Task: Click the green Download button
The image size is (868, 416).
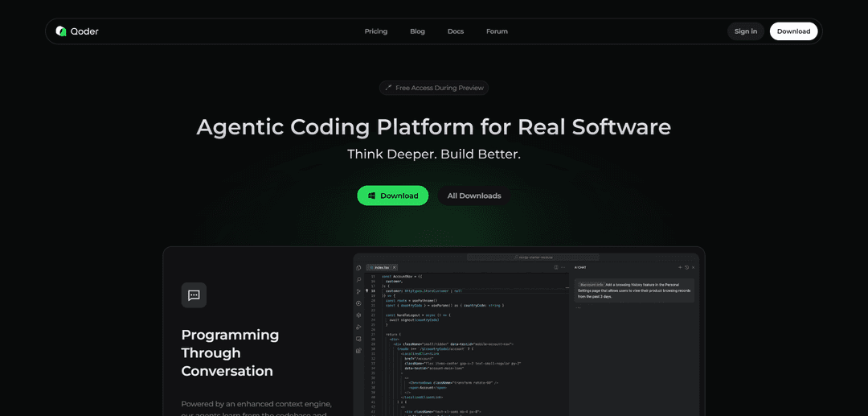Action: (x=392, y=196)
